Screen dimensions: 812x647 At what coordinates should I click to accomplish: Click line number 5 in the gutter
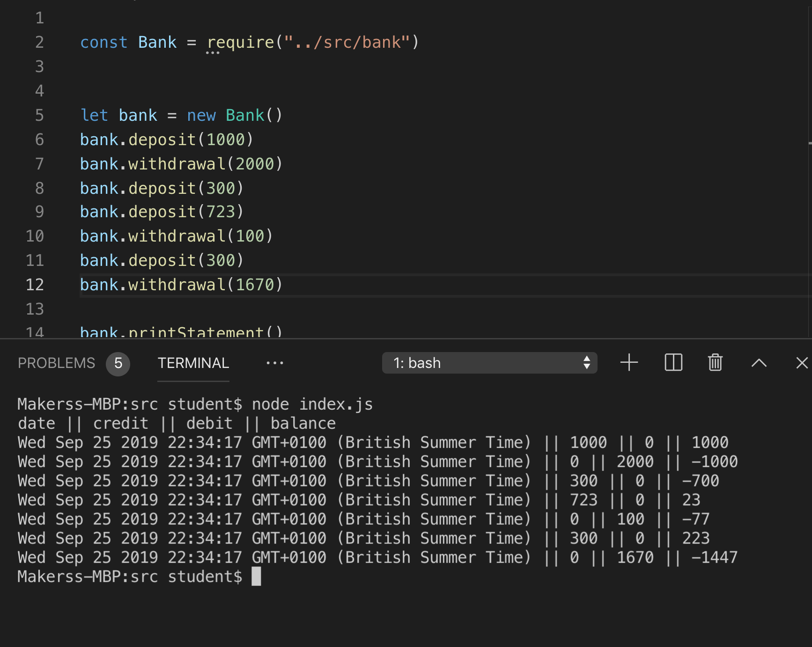[39, 115]
